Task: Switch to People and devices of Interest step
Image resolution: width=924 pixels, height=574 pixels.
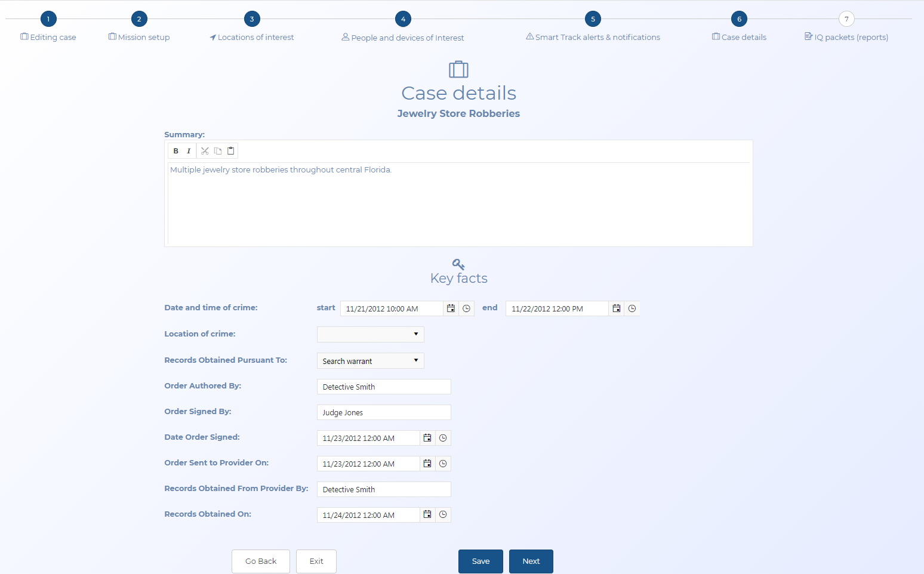Action: click(x=402, y=37)
